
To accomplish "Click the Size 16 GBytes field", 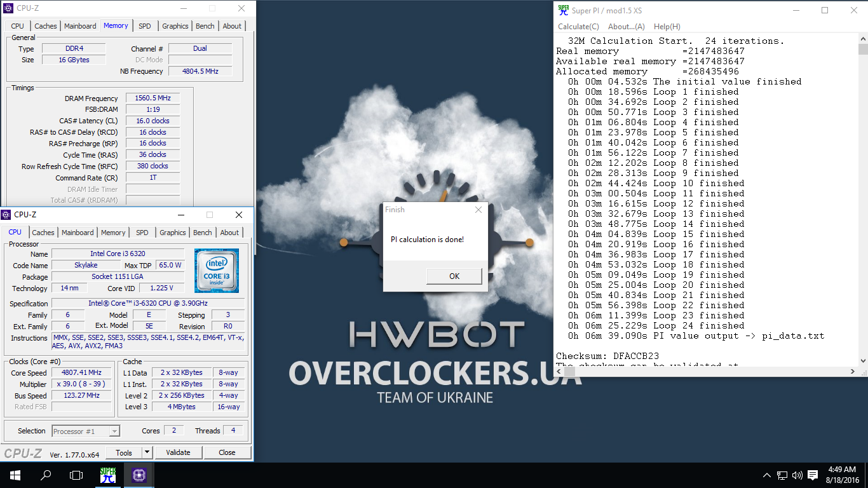I will pos(74,60).
